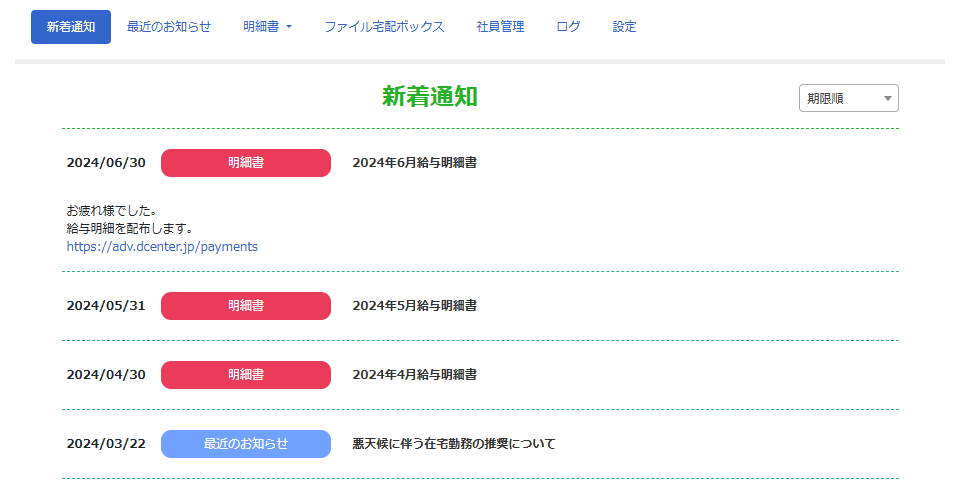Click the 新着通知 green page heading
Image resolution: width=960 pixels, height=504 pixels.
coord(430,96)
